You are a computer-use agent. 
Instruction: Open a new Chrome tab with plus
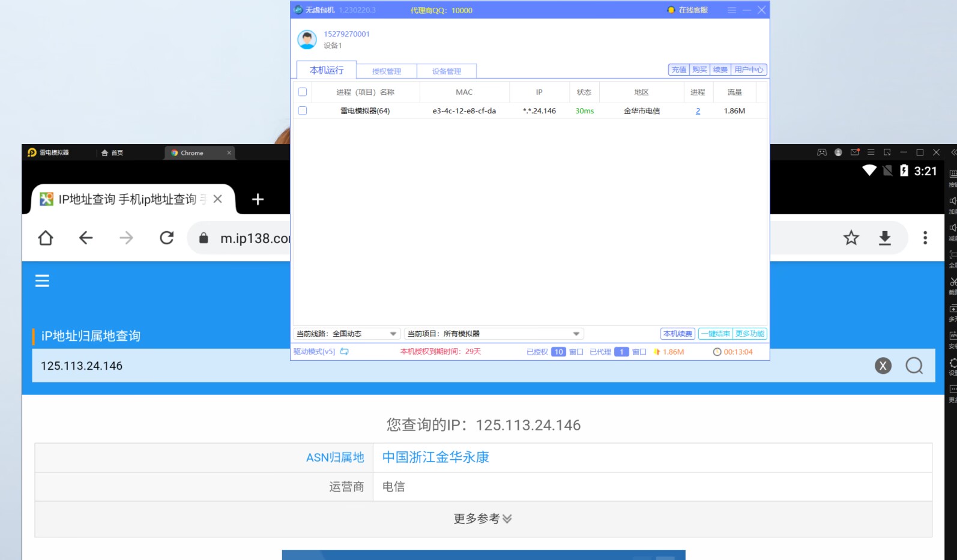pos(258,199)
